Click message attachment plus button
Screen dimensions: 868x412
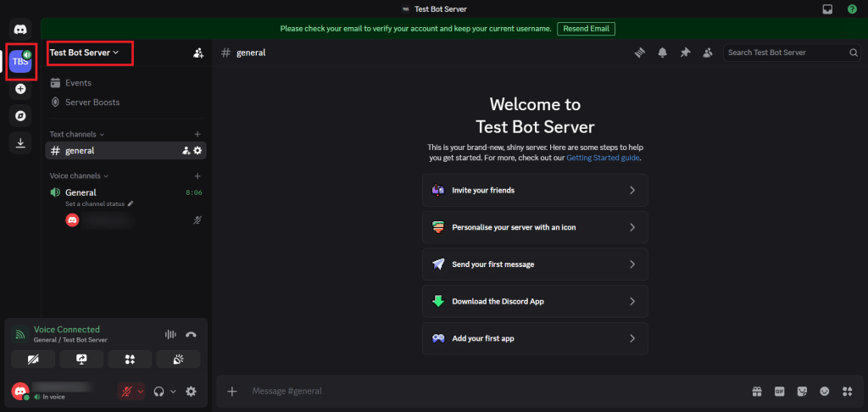click(x=232, y=392)
